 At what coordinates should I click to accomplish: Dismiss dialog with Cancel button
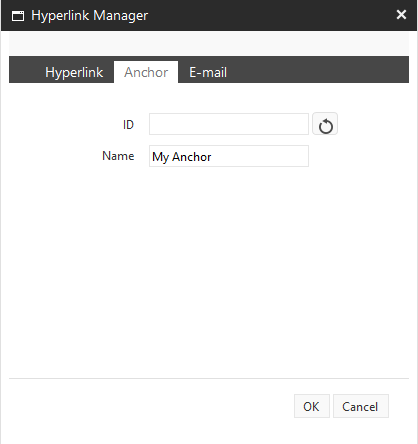tap(361, 406)
